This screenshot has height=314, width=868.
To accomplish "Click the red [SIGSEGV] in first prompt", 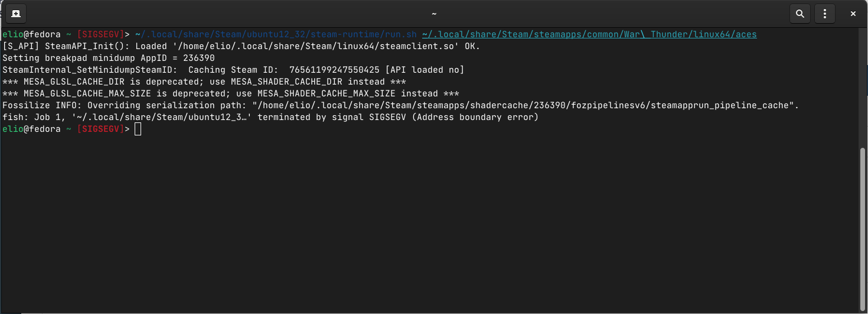I will click(100, 34).
